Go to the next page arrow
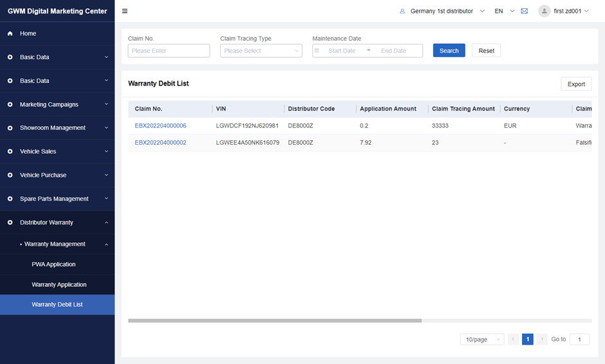 (x=542, y=339)
